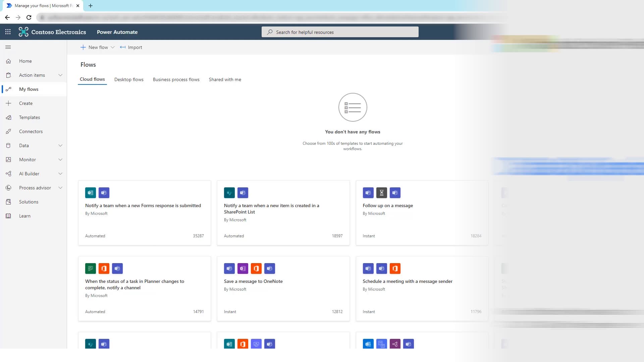
Task: Collapse the navigation hamburger menu
Action: (8, 47)
